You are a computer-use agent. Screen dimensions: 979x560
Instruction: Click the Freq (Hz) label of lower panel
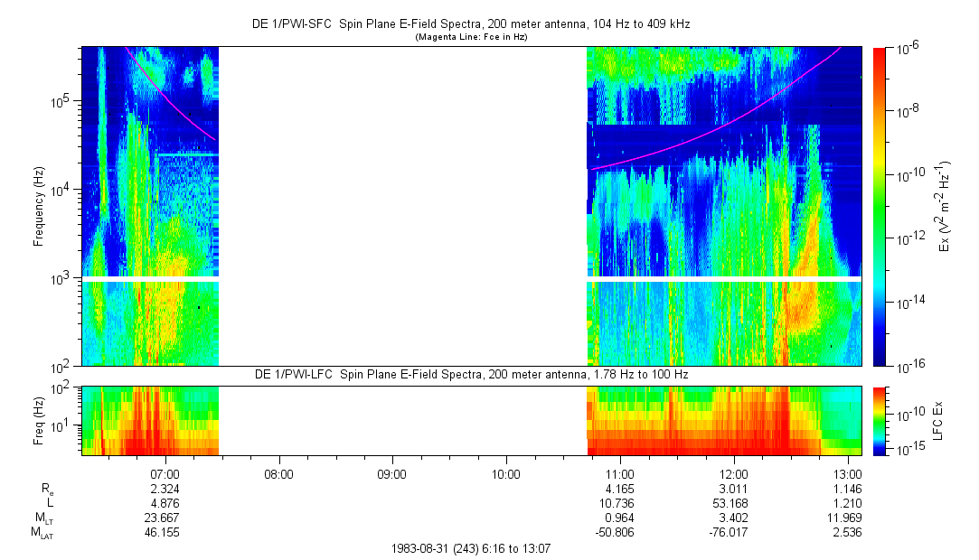pyautogui.click(x=39, y=419)
